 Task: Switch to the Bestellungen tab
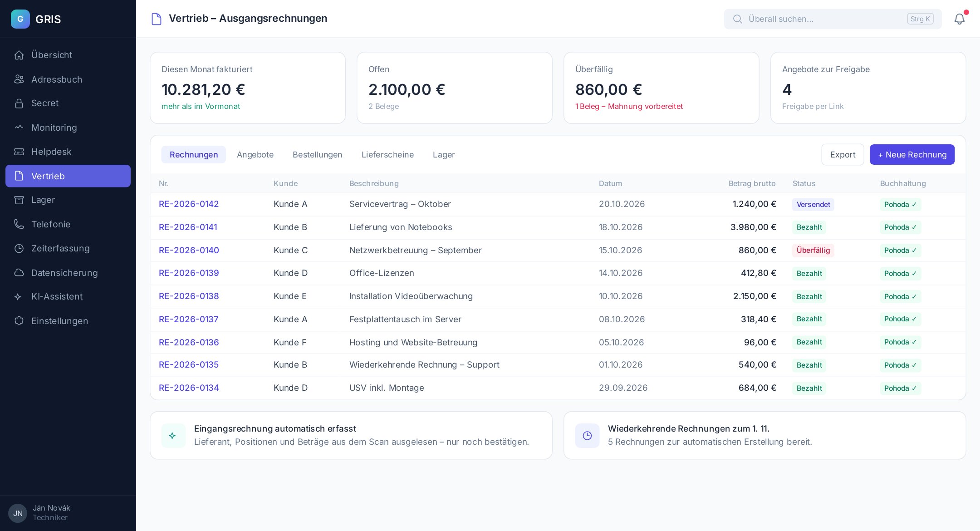tap(318, 155)
